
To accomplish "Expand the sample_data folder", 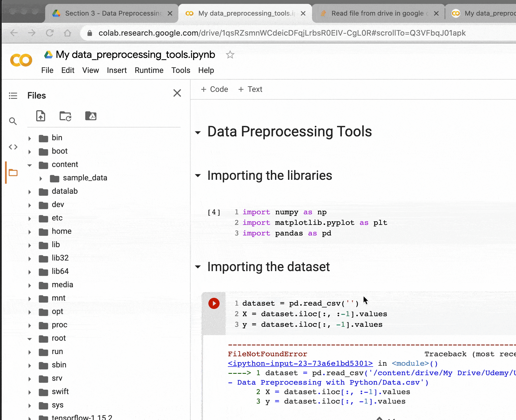I will (41, 178).
